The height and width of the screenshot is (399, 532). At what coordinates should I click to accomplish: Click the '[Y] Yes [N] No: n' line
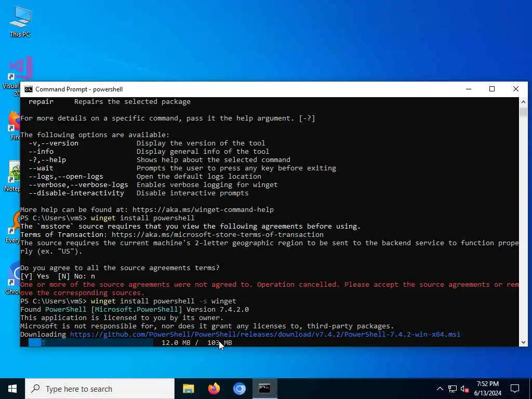[58, 276]
